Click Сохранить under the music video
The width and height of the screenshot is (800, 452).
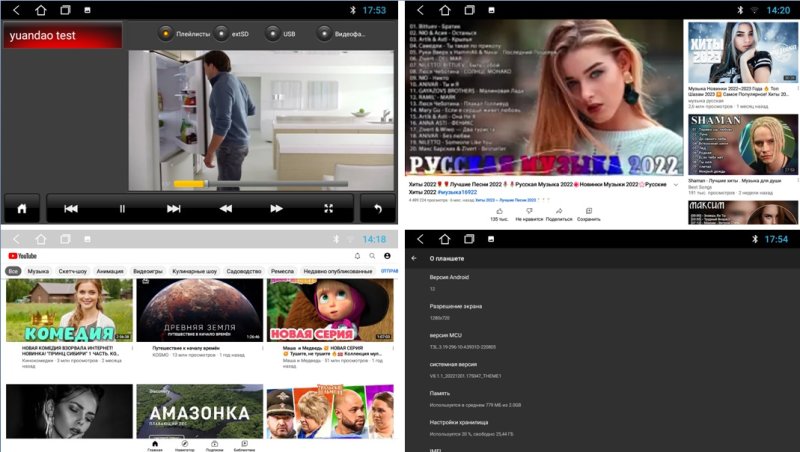pos(589,214)
